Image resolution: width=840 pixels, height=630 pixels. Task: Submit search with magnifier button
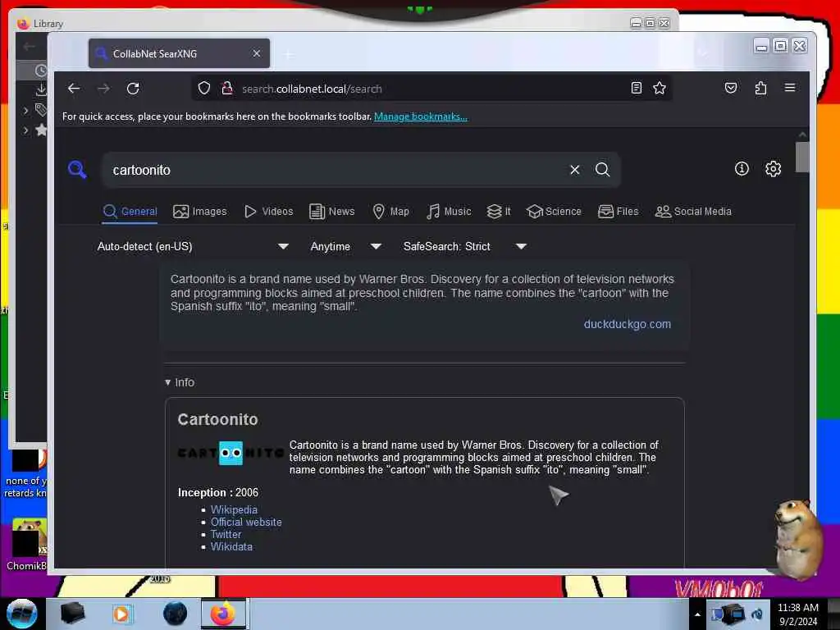pyautogui.click(x=603, y=170)
